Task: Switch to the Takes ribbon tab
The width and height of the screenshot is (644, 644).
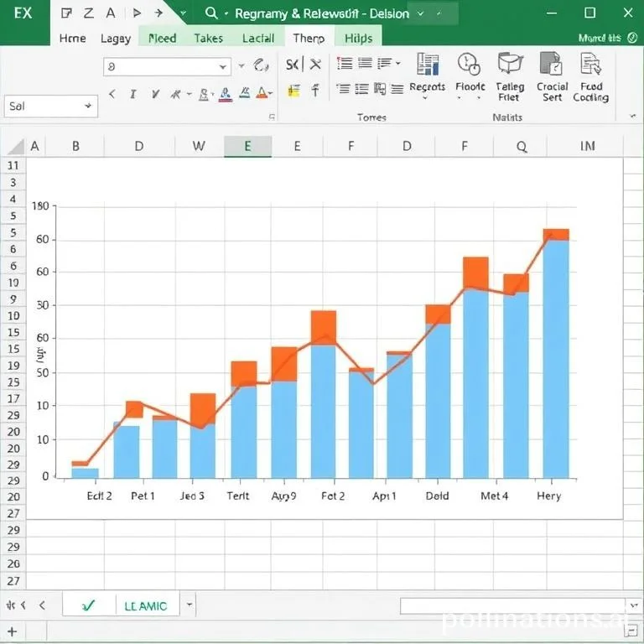Action: pyautogui.click(x=208, y=39)
